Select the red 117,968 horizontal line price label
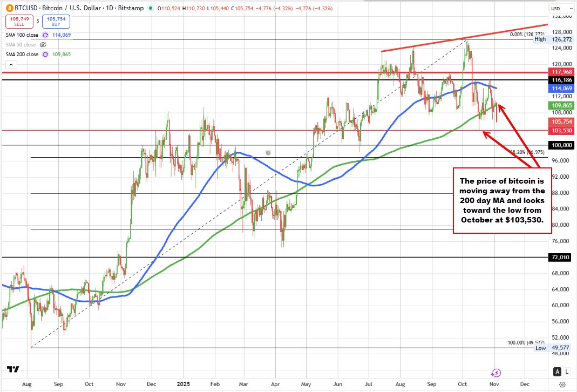Image resolution: width=577 pixels, height=392 pixels. (561, 72)
